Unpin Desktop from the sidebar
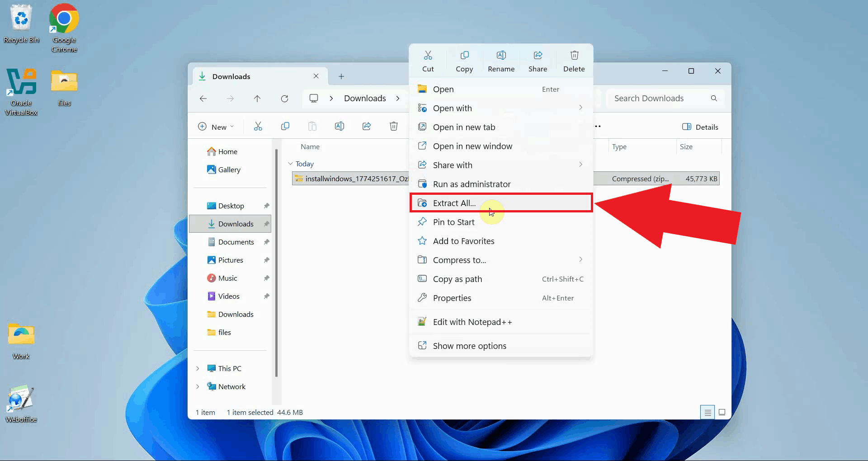Viewport: 868px width, 461px height. tap(266, 205)
